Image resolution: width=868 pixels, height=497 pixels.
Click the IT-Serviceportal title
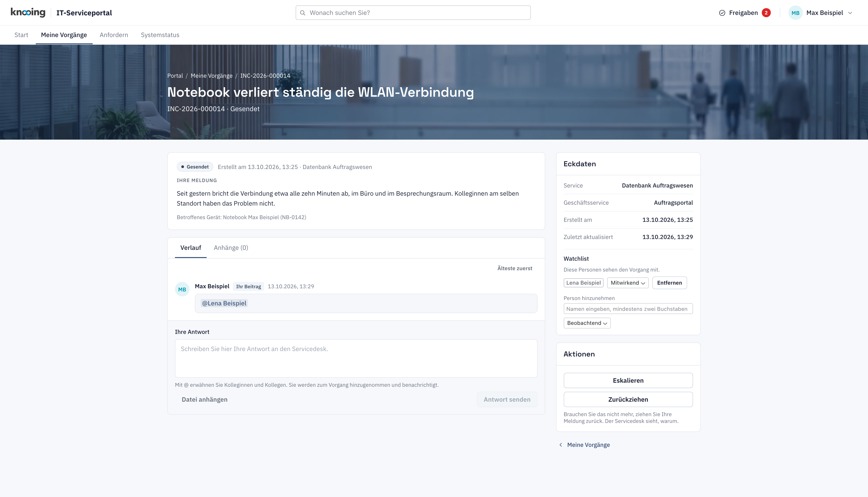pyautogui.click(x=84, y=13)
